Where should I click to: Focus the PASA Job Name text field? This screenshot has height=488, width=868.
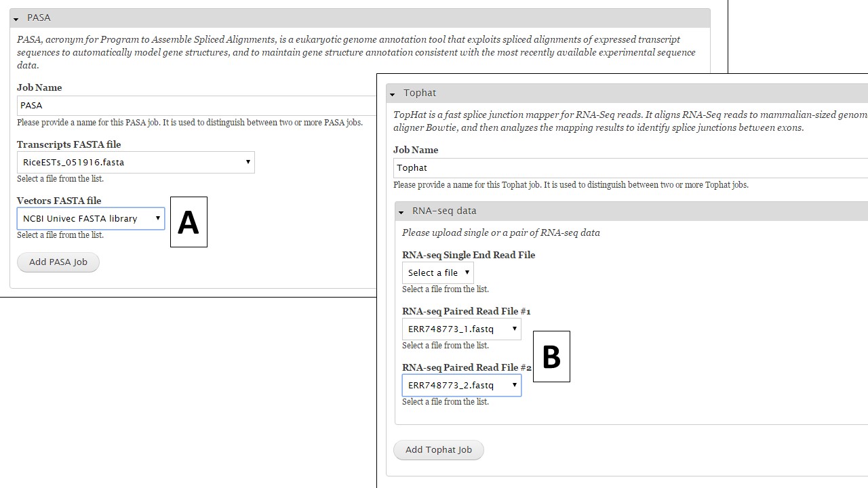coord(197,106)
